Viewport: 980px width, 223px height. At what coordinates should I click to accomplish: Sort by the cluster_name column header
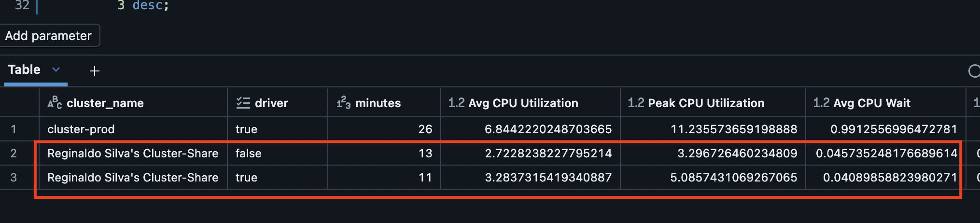(x=105, y=103)
